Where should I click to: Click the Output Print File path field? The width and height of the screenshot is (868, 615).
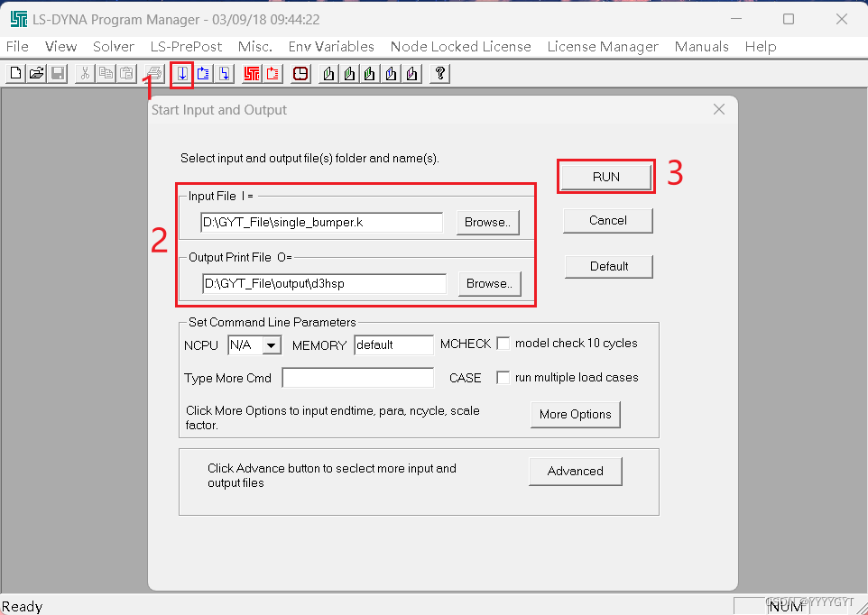(x=325, y=284)
